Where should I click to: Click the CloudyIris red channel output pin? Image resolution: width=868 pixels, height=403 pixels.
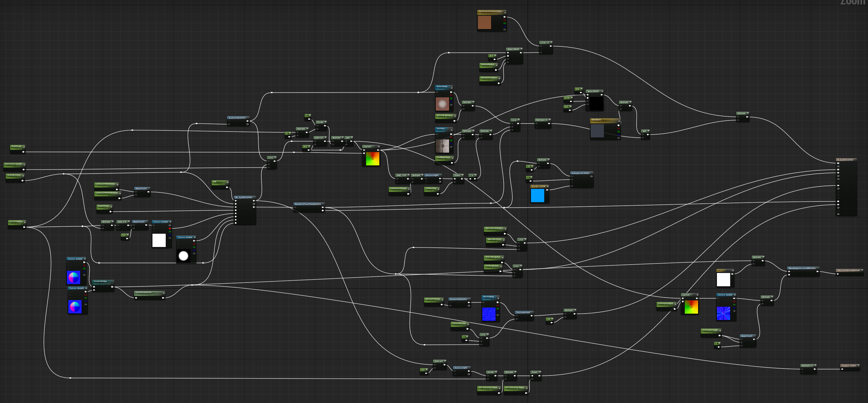(x=618, y=129)
